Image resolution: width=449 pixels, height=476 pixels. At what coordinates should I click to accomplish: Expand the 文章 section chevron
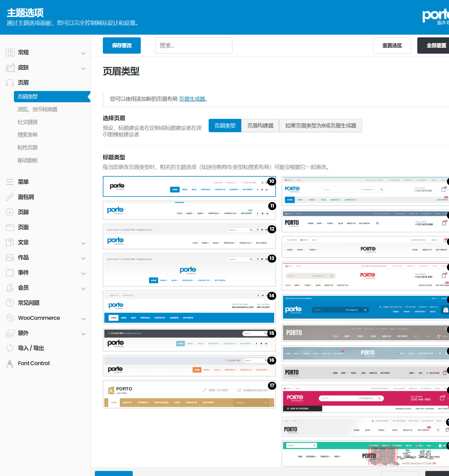84,243
